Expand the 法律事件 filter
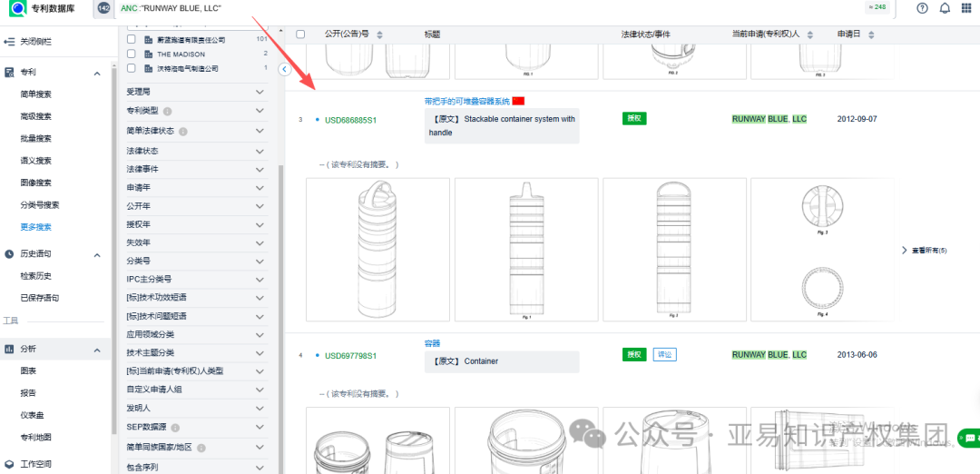Screen dimensions: 980x474 click(x=260, y=169)
